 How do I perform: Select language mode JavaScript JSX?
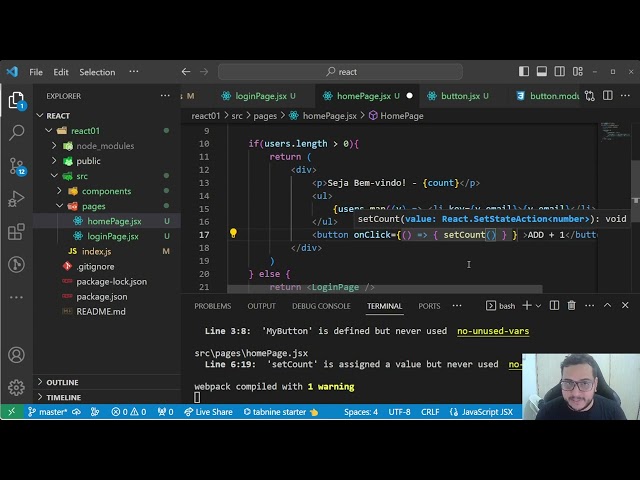[x=482, y=412]
